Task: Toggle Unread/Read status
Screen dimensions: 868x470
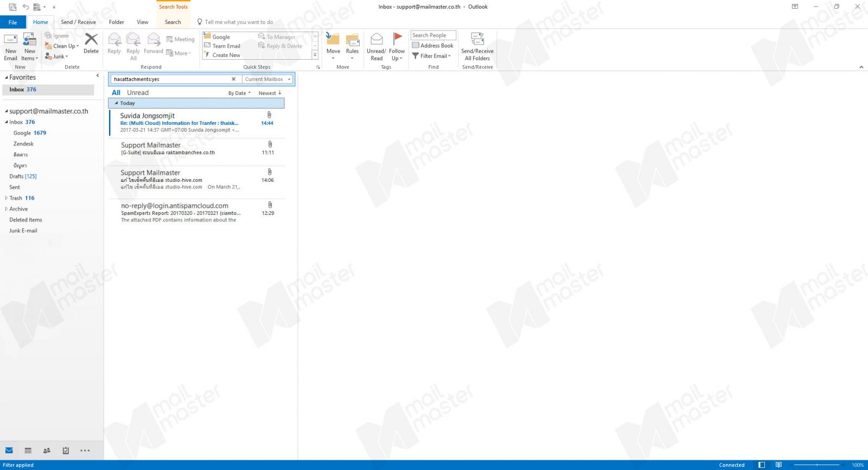Action: click(376, 47)
